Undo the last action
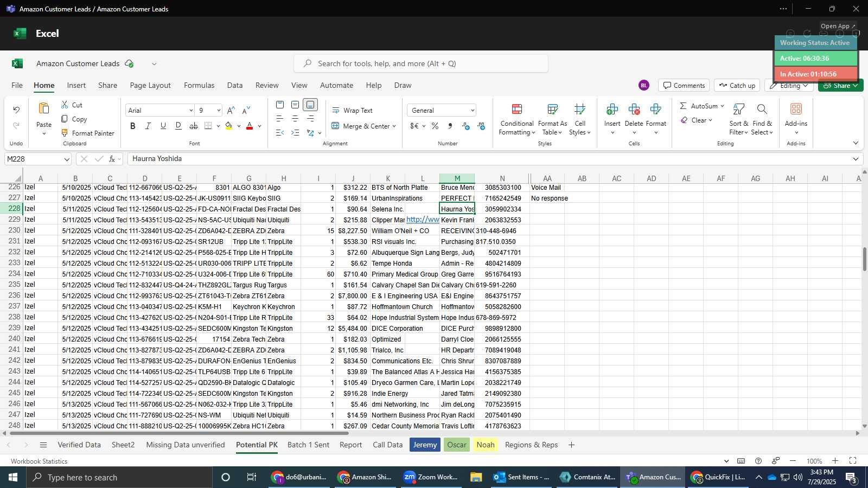Viewport: 868px width, 488px height. (x=16, y=110)
